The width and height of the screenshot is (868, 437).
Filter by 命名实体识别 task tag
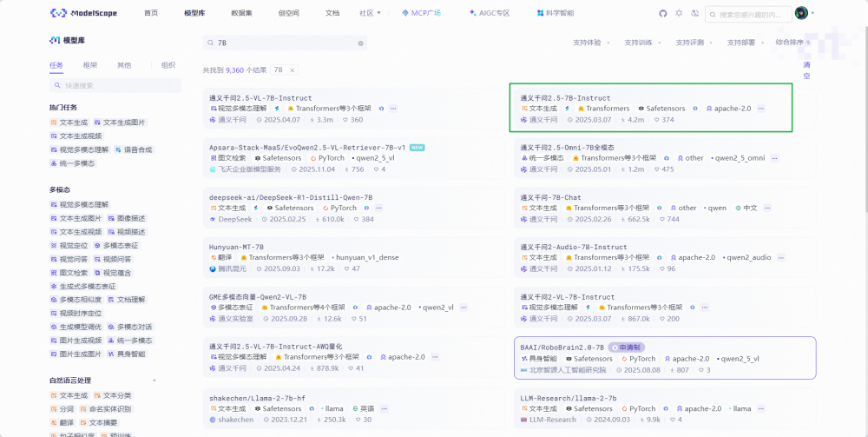(x=105, y=408)
